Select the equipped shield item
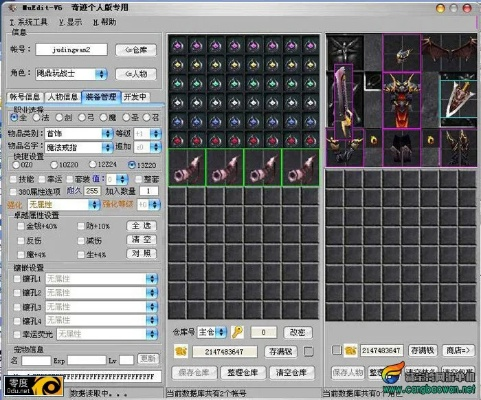The image size is (481, 400). pos(458,99)
